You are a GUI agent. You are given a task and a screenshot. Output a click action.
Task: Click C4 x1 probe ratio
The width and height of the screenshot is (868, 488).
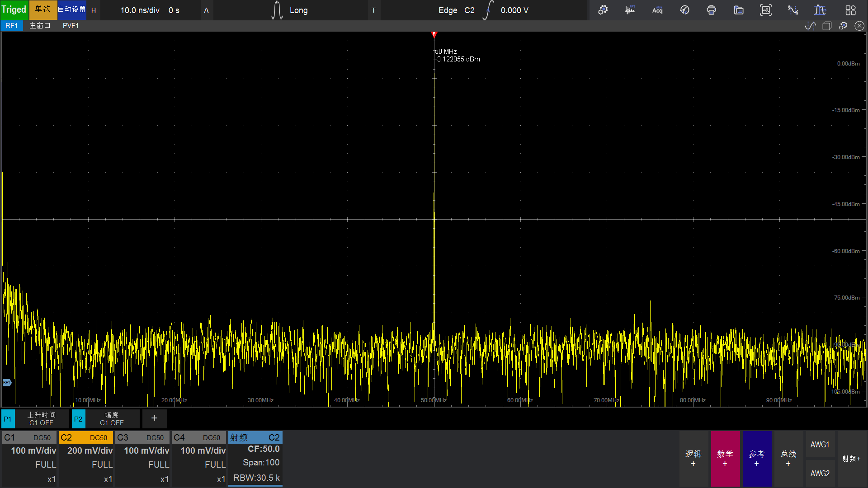(221, 479)
